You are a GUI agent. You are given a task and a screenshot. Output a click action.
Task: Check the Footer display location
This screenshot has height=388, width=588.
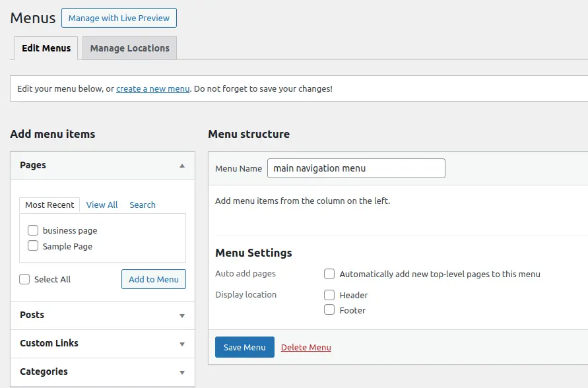tap(329, 309)
